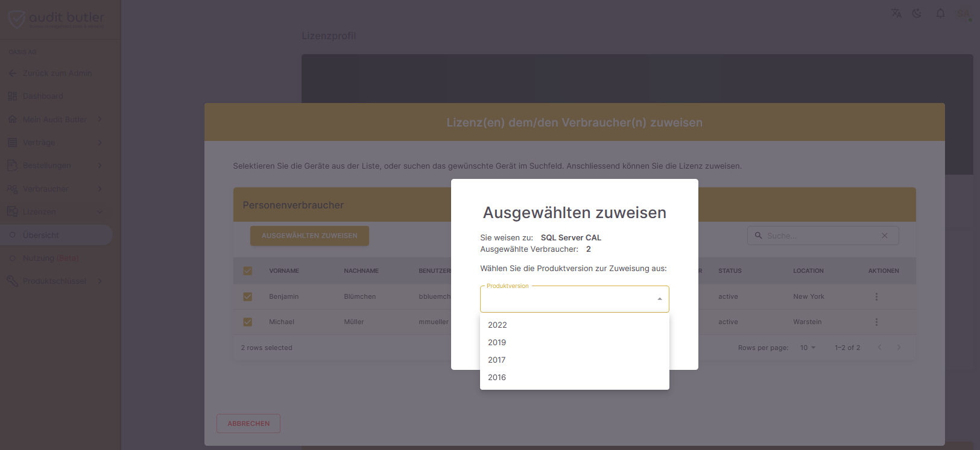This screenshot has width=980, height=450.
Task: Expand Mein Audit Butler submenu chevron
Action: pyautogui.click(x=100, y=119)
